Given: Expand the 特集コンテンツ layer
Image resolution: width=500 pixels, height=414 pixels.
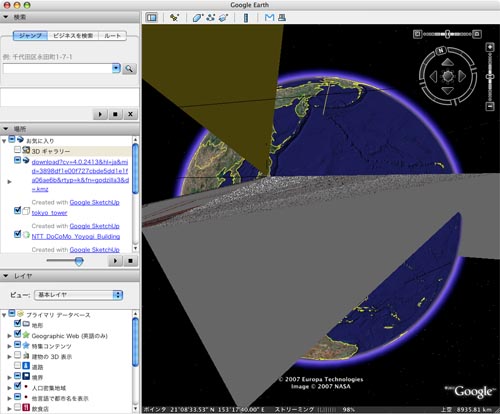Looking at the screenshot, I should 9,346.
